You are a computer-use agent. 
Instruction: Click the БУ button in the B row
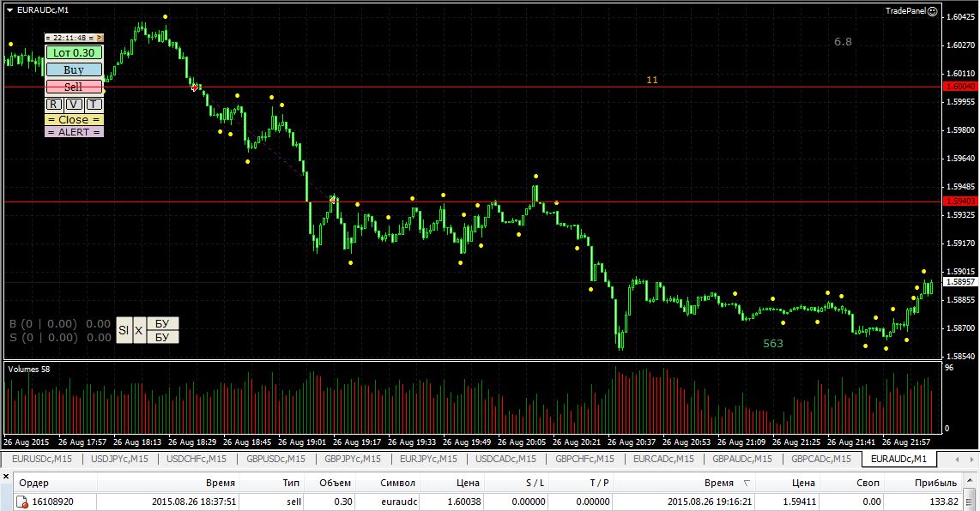[162, 323]
